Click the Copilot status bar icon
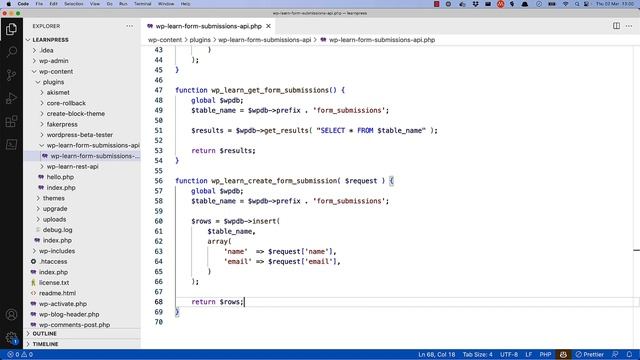This screenshot has width=640, height=360. pos(563,354)
